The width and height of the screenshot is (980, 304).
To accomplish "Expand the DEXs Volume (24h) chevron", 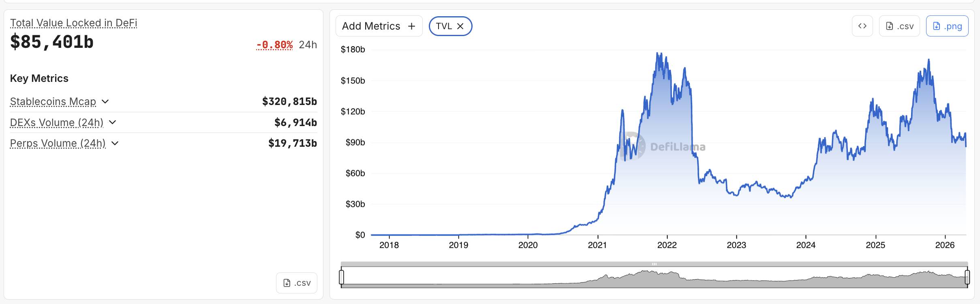I will point(113,122).
